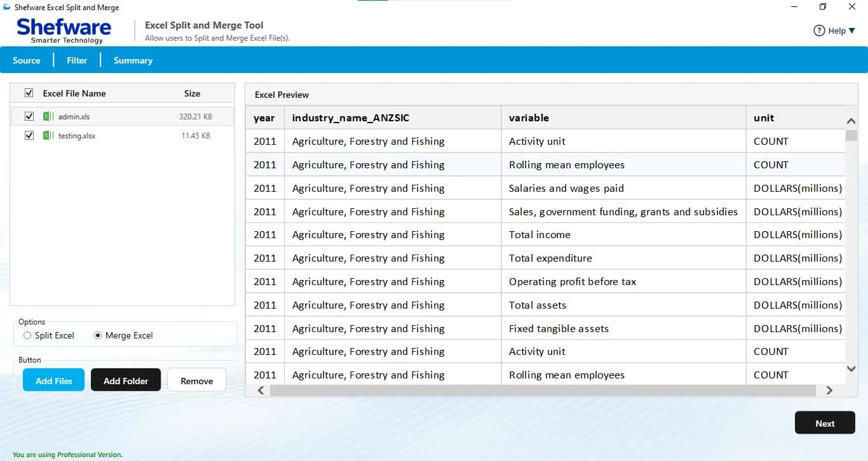Uncheck the testing.xlsx checkbox
The image size is (868, 461).
(x=29, y=136)
